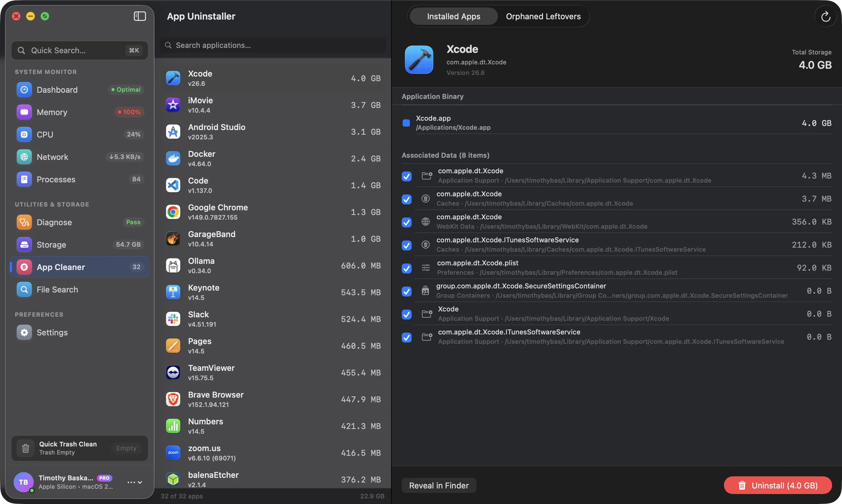
Task: Select TeamViewer in the app list
Action: 273,373
